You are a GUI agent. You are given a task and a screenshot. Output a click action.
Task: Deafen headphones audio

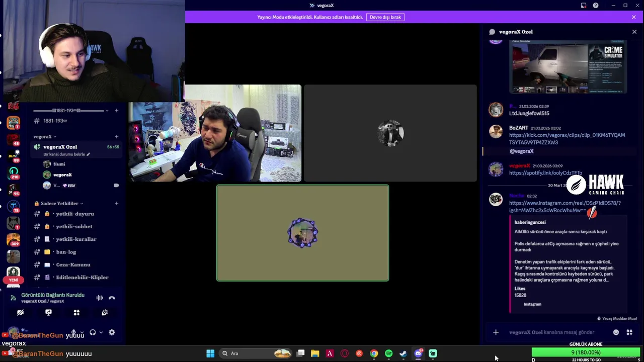coord(93,332)
